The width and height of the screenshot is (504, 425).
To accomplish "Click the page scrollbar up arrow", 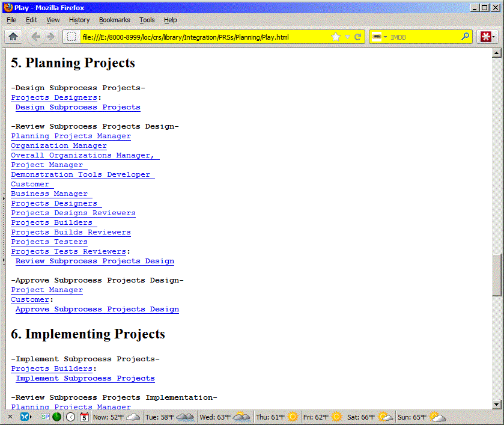I will pyautogui.click(x=496, y=53).
